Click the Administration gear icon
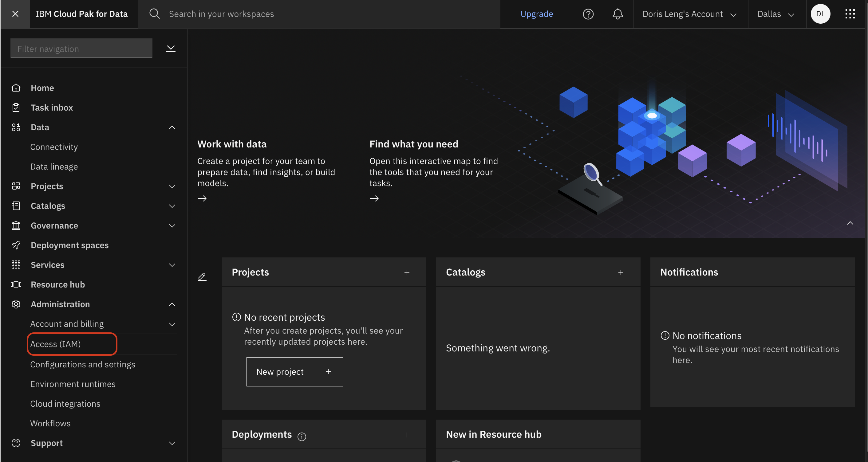Viewport: 868px width, 462px height. [x=16, y=304]
